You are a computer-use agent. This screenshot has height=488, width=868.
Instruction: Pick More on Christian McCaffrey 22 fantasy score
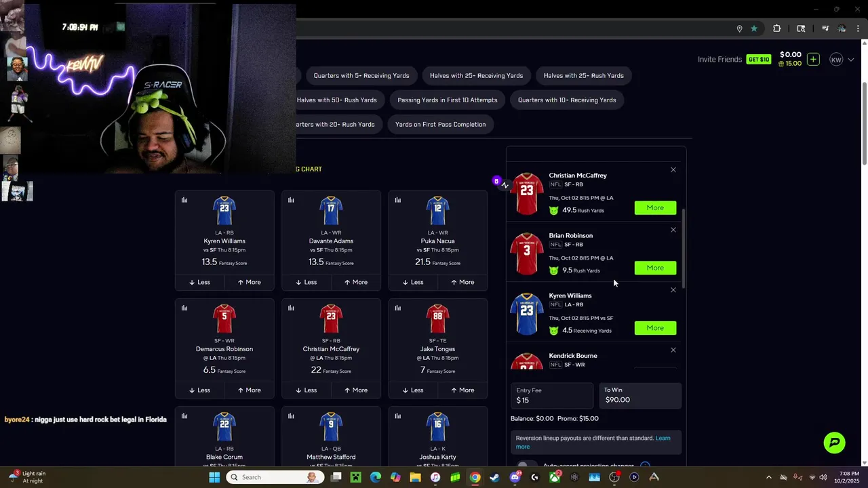[356, 390]
